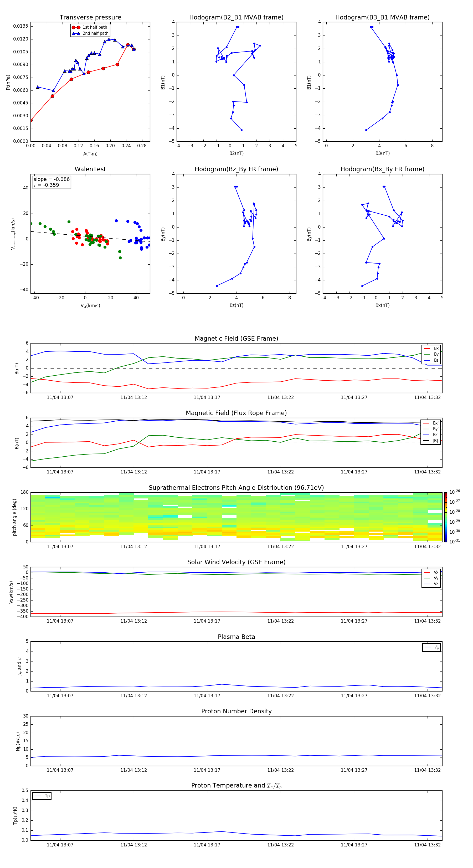Click the "slope = -0.086" annotation

(x=52, y=179)
